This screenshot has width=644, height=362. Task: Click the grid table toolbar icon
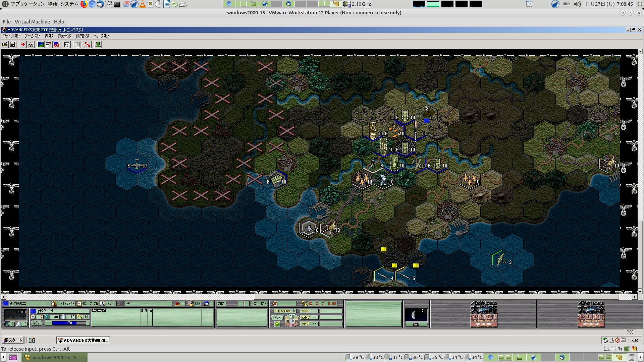67,45
